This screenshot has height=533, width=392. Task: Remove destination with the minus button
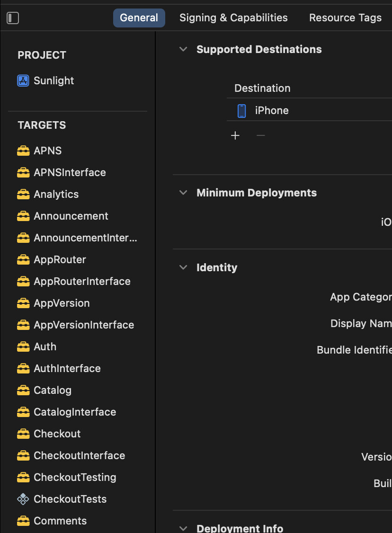pyautogui.click(x=261, y=136)
